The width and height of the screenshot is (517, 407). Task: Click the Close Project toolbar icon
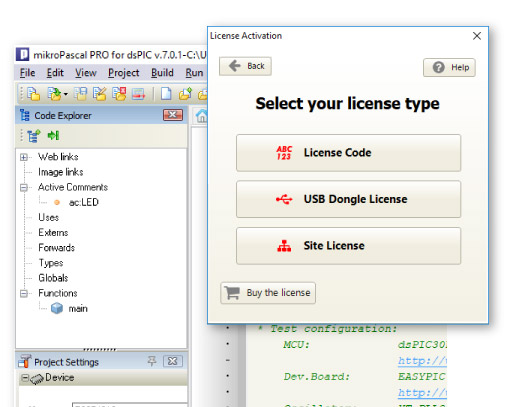point(119,94)
